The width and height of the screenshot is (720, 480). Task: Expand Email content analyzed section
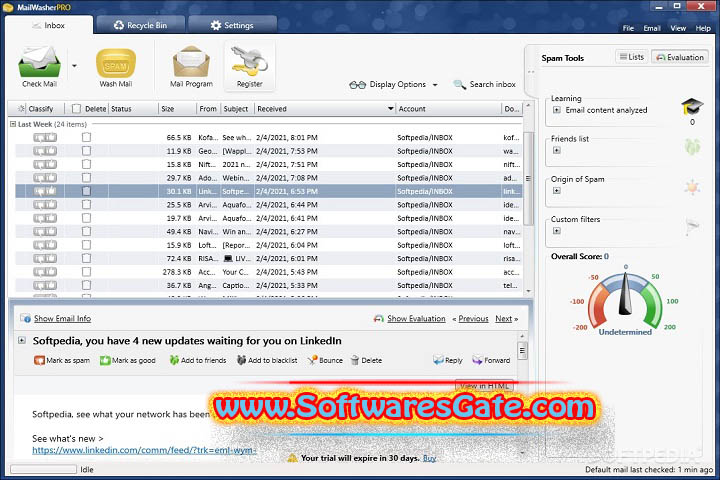coord(557,110)
